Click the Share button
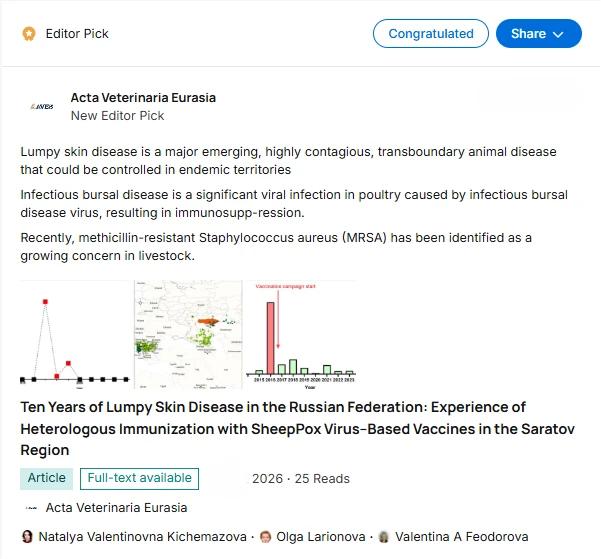Screen dimensions: 601x559 click(x=539, y=34)
